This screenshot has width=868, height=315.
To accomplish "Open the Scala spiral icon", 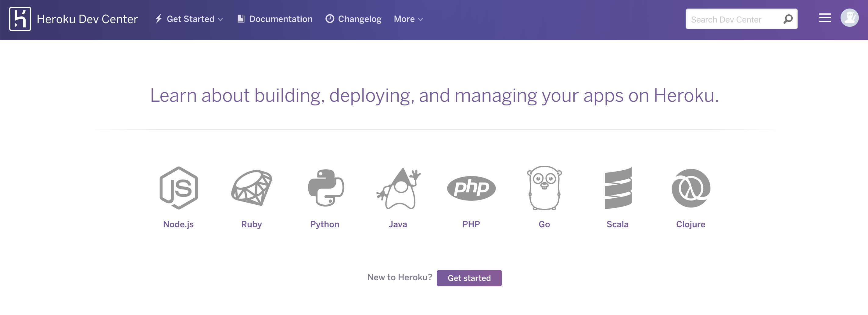I will [x=618, y=188].
